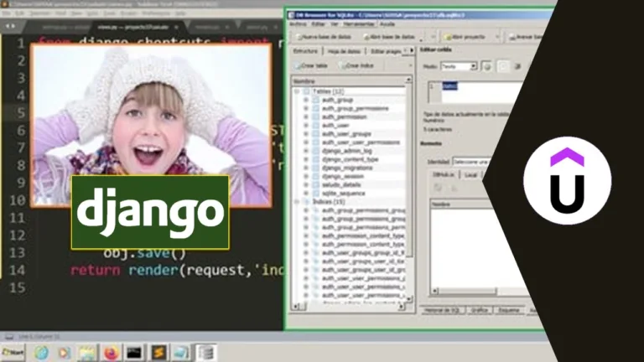Click Nueva base de datos toolbar button

[324, 37]
